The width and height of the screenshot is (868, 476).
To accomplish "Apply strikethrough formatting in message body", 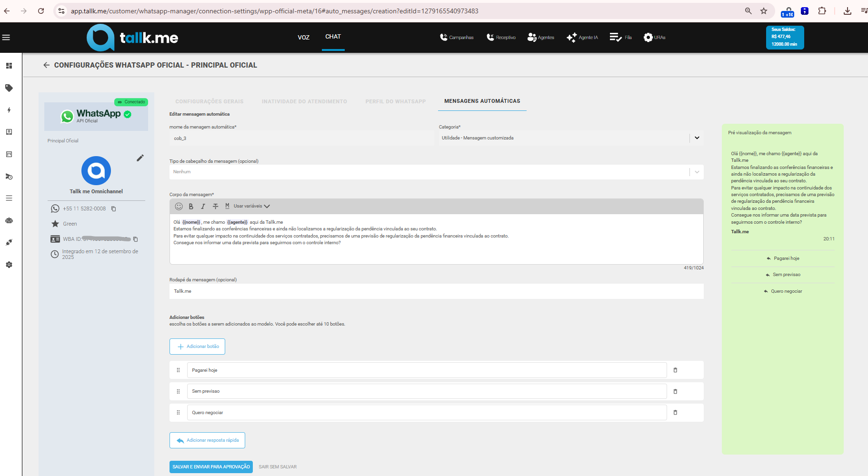I will coord(215,206).
